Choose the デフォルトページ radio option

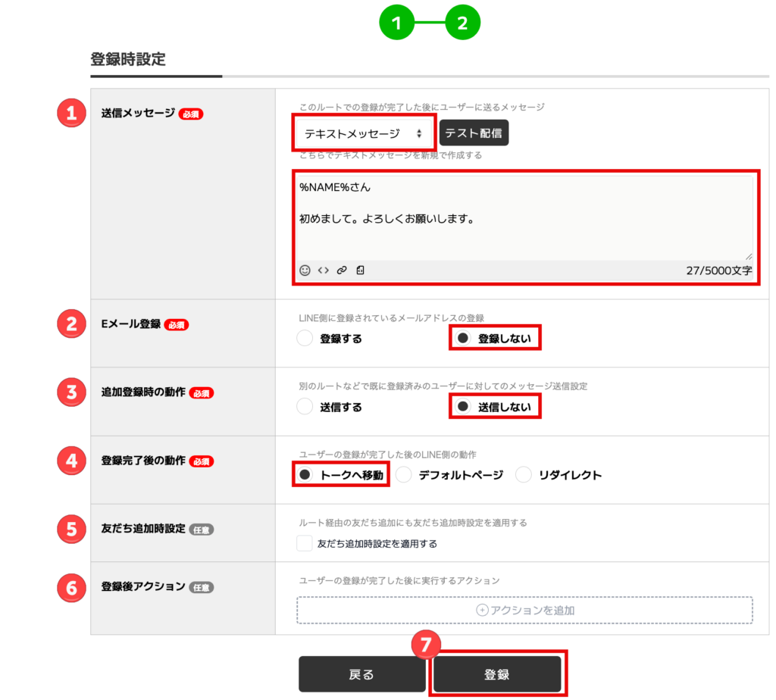click(x=404, y=475)
